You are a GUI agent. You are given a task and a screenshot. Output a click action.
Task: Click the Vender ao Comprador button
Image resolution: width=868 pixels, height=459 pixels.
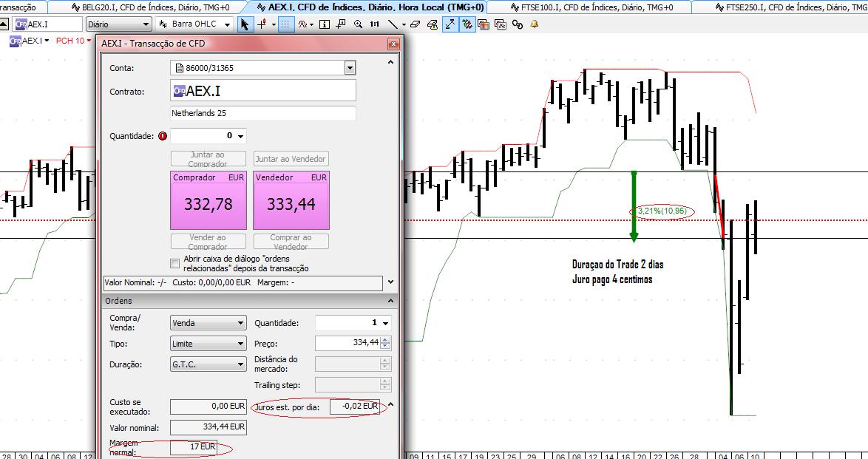point(208,242)
